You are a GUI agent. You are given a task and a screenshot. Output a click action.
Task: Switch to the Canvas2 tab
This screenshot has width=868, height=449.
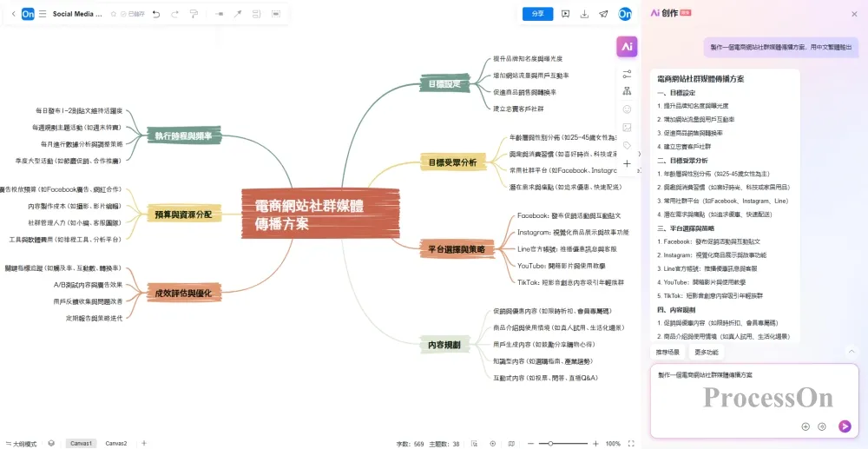(x=116, y=443)
